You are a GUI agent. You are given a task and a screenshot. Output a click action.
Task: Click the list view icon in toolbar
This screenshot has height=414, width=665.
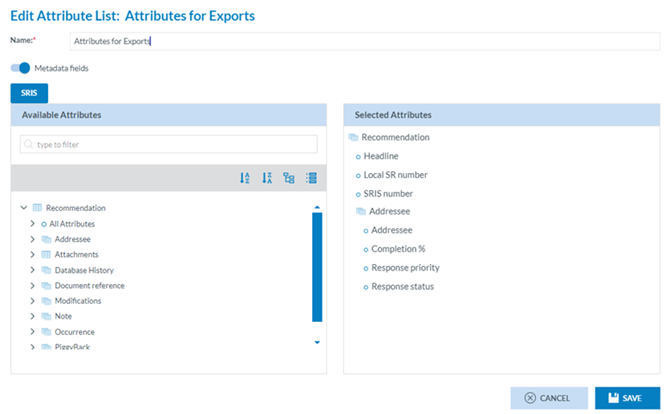coord(311,178)
